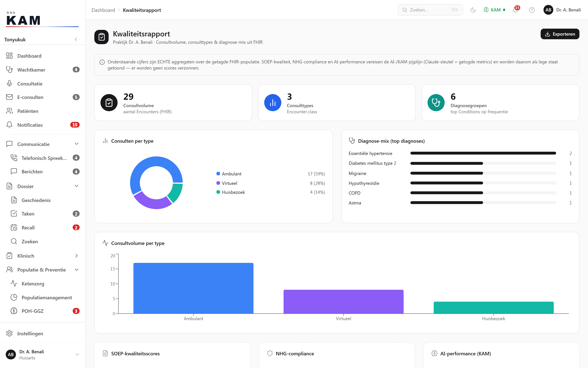
Task: Click the Essentiële hypertensie progress bar
Action: pos(483,153)
